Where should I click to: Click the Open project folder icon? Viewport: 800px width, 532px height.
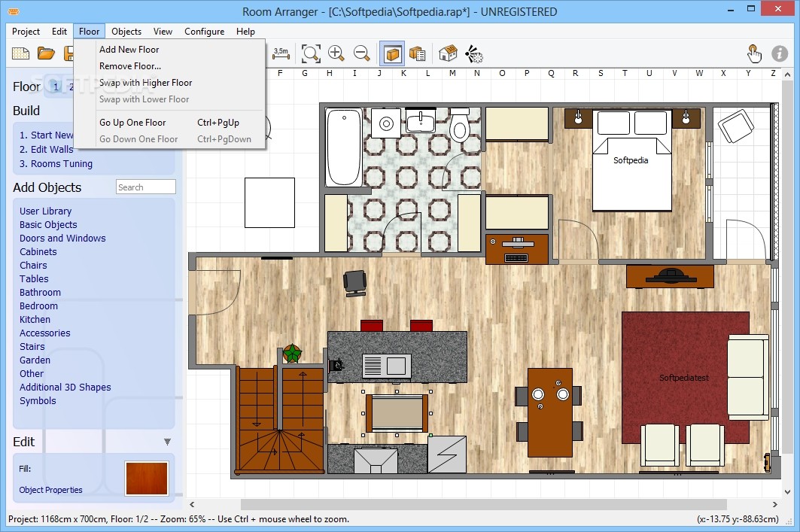tap(46, 53)
